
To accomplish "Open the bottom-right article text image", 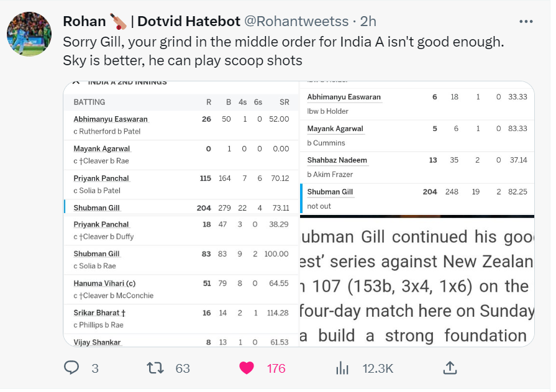I will tap(417, 281).
